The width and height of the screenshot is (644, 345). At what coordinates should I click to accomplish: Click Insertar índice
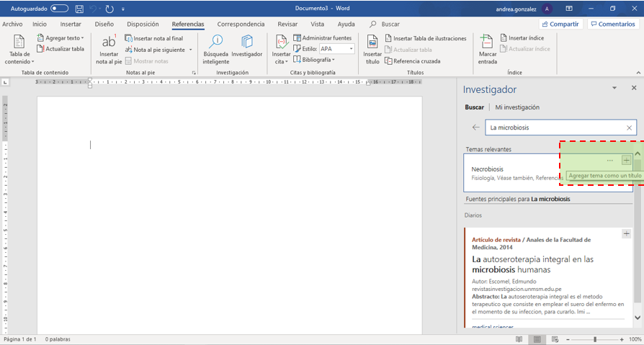click(522, 37)
